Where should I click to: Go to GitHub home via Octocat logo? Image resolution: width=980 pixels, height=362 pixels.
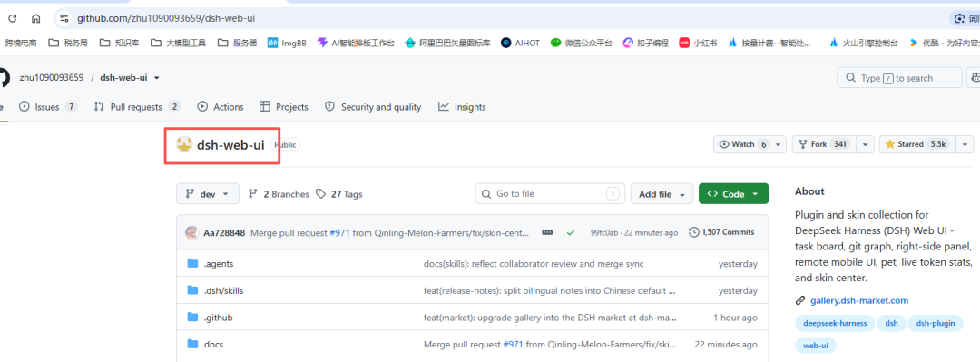coord(3,77)
